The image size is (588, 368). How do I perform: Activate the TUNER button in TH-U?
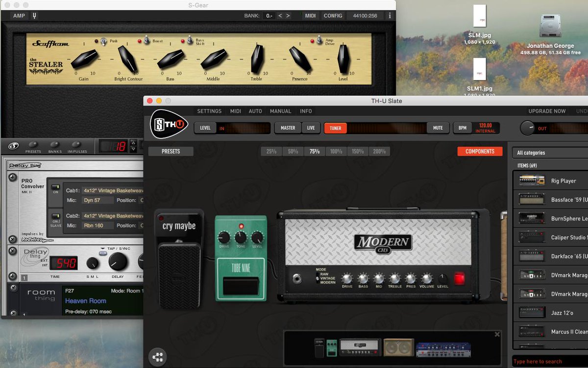tap(336, 128)
